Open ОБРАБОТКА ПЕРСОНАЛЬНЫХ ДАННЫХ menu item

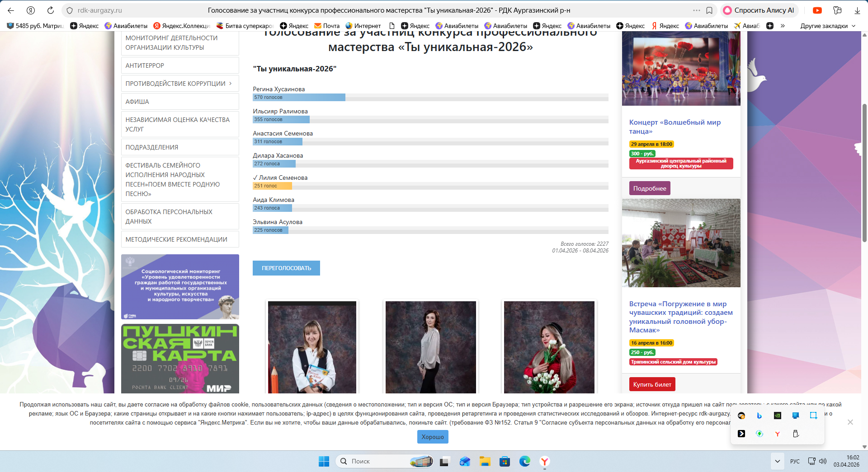(x=180, y=216)
